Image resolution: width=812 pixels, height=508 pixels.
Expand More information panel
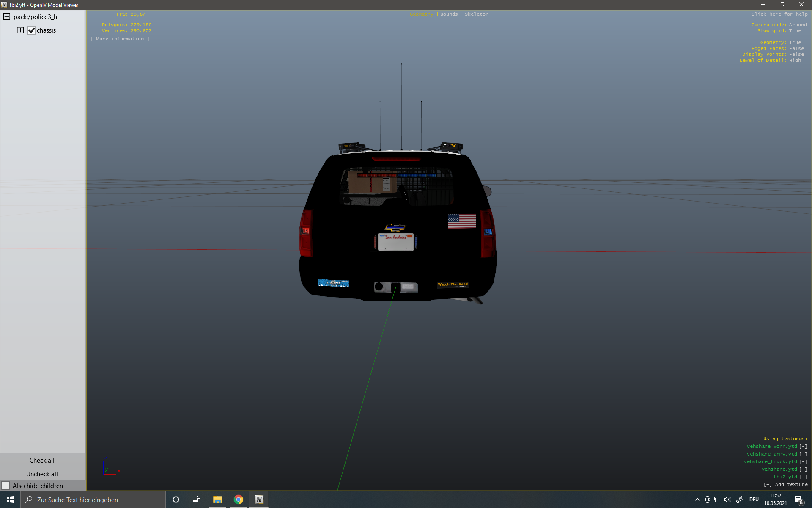[120, 39]
